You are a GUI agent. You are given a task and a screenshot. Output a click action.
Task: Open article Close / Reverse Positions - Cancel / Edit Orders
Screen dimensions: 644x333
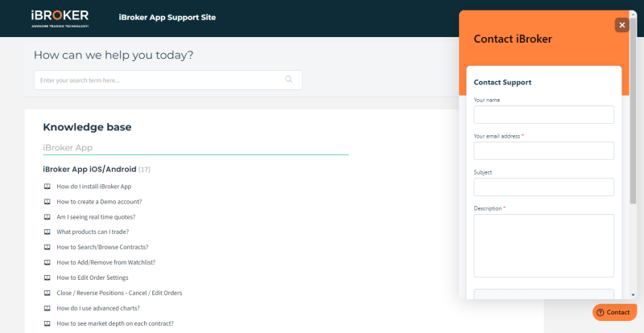pos(119,293)
